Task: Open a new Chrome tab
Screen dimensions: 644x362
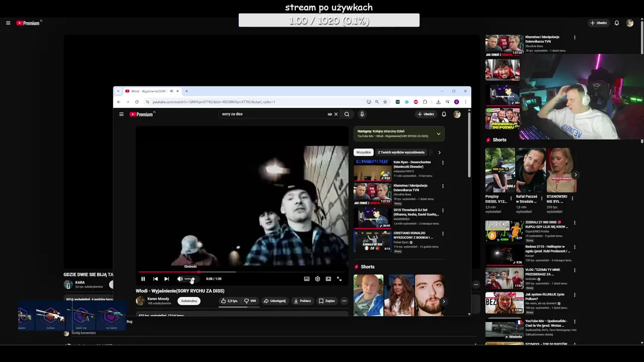Action: pyautogui.click(x=186, y=91)
